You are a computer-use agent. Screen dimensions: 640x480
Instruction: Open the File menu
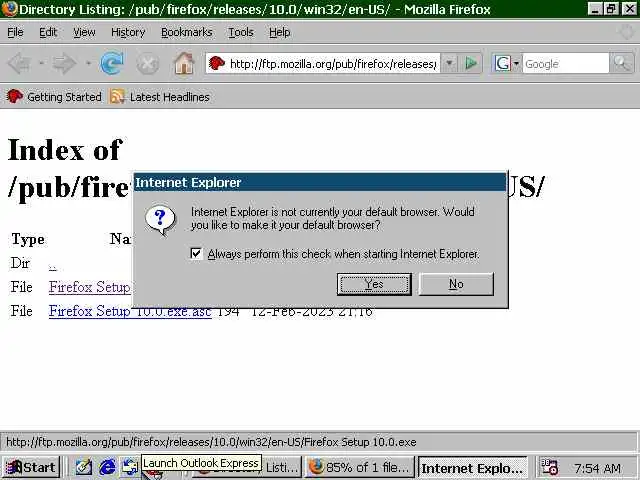coord(15,32)
